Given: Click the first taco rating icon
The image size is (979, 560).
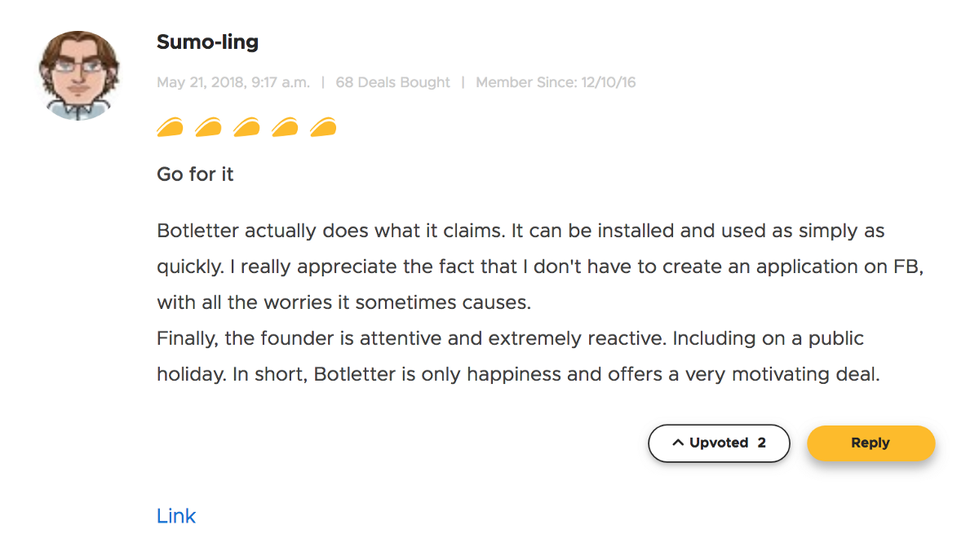Looking at the screenshot, I should pyautogui.click(x=170, y=128).
